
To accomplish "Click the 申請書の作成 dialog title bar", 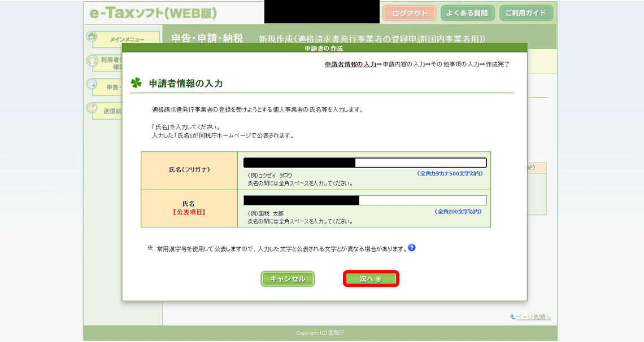I will pos(324,49).
